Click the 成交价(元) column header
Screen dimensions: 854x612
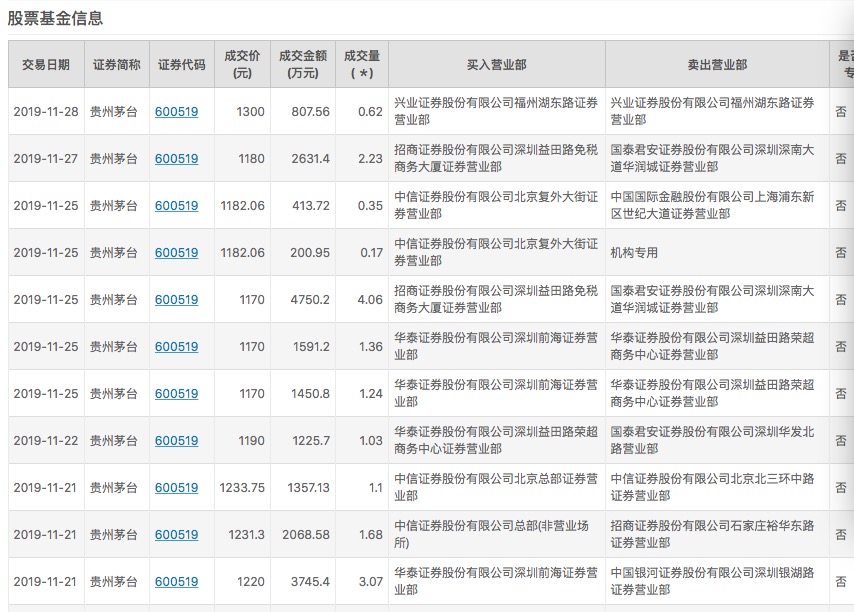242,64
